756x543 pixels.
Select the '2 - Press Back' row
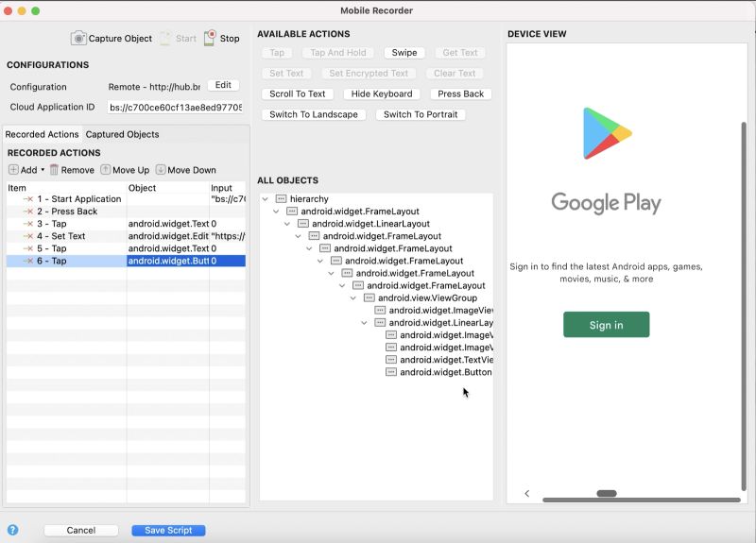click(x=126, y=212)
